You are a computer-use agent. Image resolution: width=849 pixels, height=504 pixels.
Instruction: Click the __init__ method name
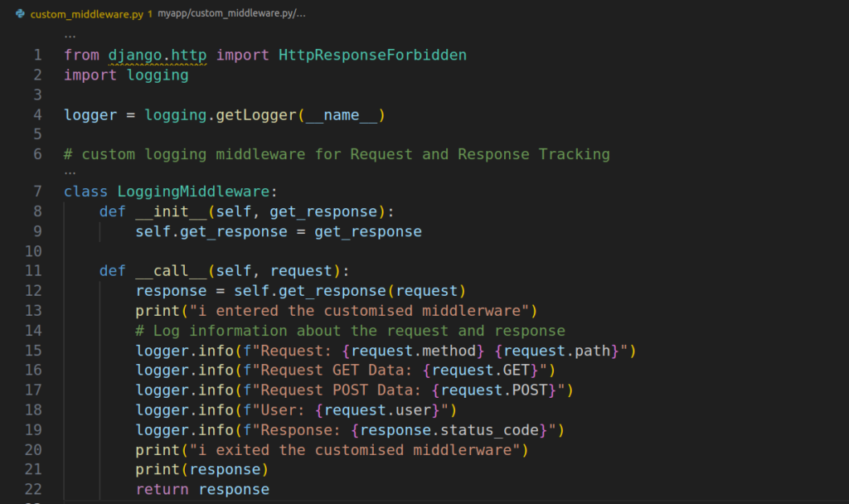click(171, 211)
